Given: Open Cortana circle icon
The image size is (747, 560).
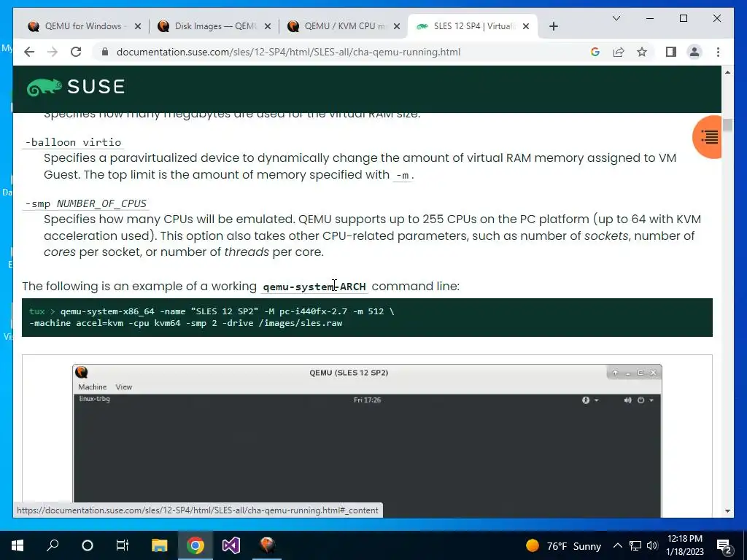Looking at the screenshot, I should (88, 545).
